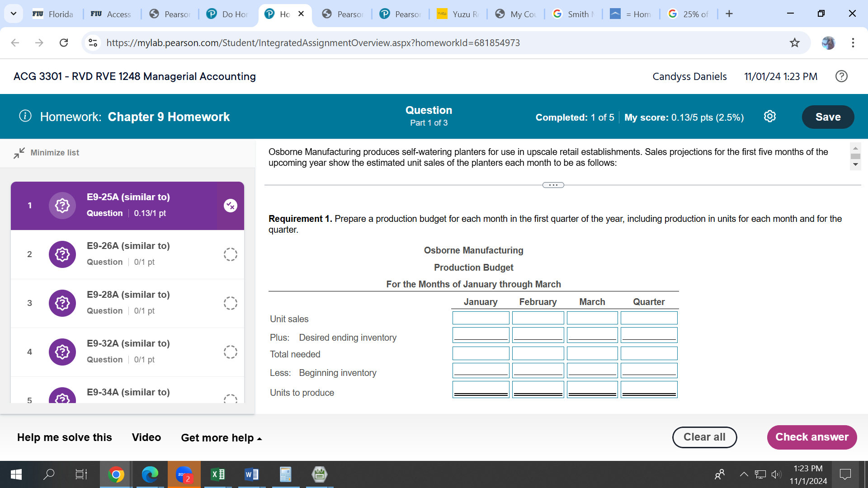The image size is (868, 488).
Task: Open Excel from the taskbar
Action: pyautogui.click(x=218, y=474)
